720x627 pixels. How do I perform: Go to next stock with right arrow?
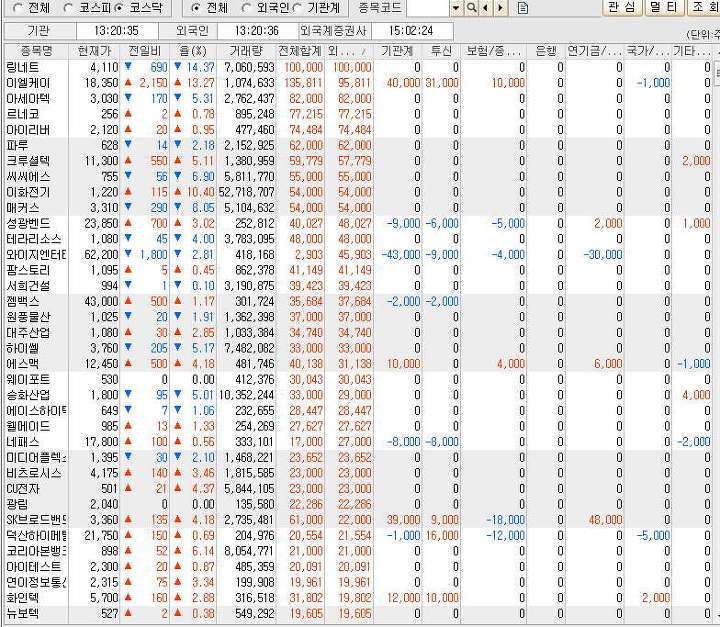pyautogui.click(x=501, y=8)
